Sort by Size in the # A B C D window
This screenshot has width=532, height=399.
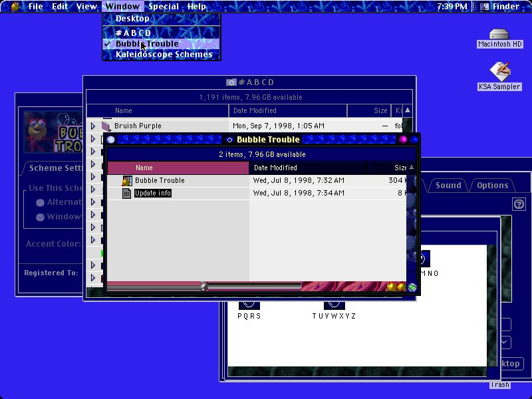tap(369, 110)
